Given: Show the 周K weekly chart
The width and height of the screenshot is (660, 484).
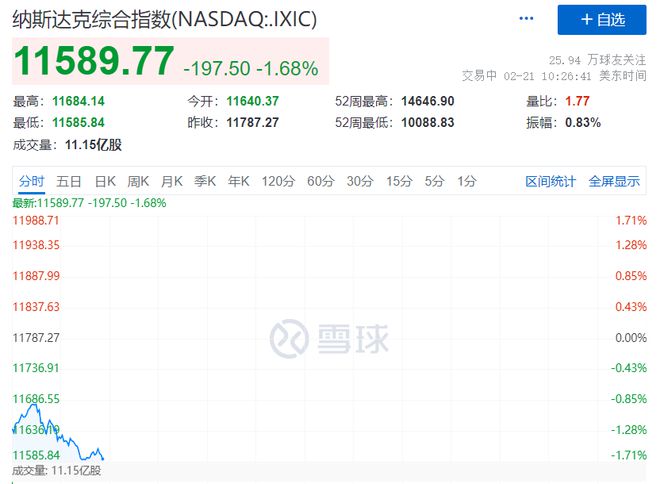Looking at the screenshot, I should [x=137, y=181].
